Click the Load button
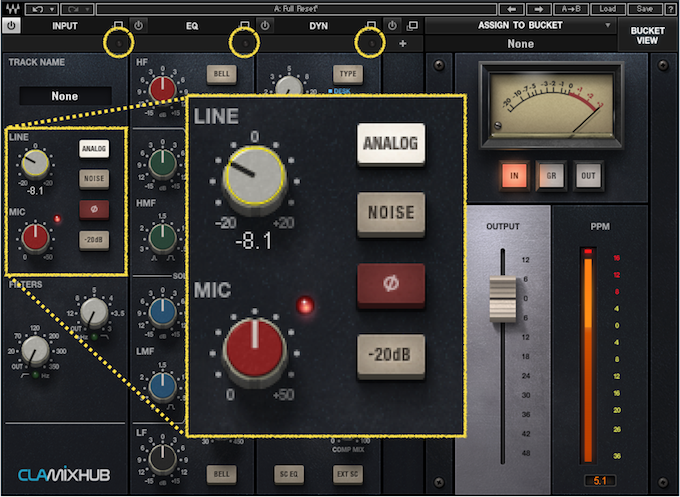The image size is (680, 497). (x=608, y=9)
